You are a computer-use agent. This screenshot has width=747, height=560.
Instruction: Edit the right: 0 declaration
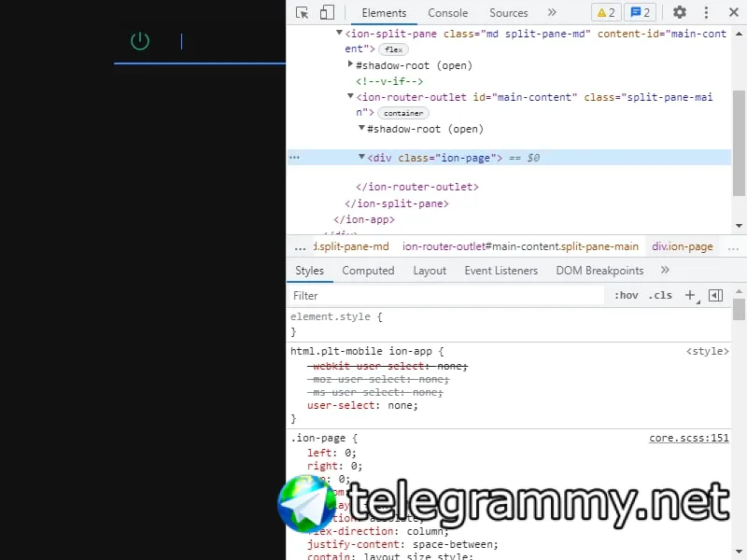coord(334,466)
